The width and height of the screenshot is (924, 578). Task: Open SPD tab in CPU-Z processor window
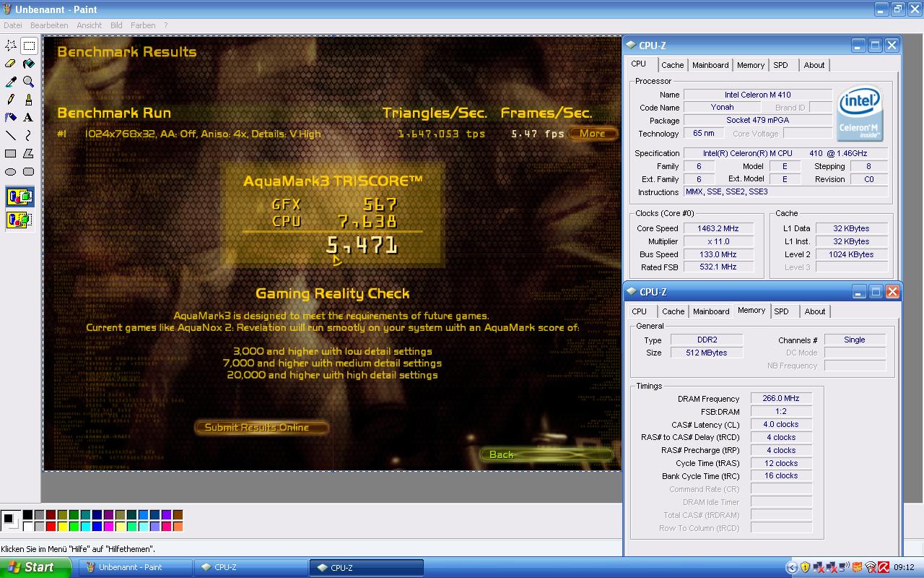coord(781,65)
